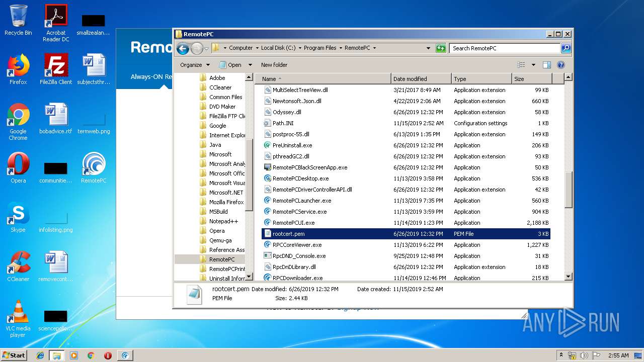Click RemotePC icon in taskbar

tap(125, 355)
